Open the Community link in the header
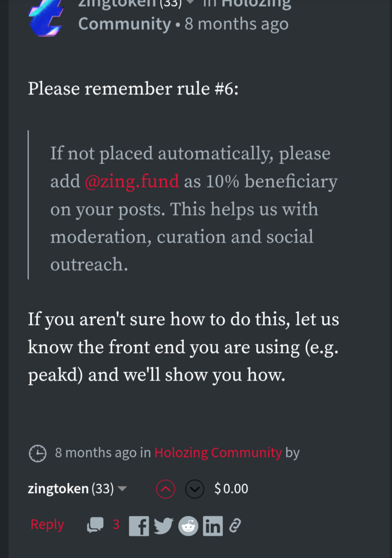 (124, 24)
